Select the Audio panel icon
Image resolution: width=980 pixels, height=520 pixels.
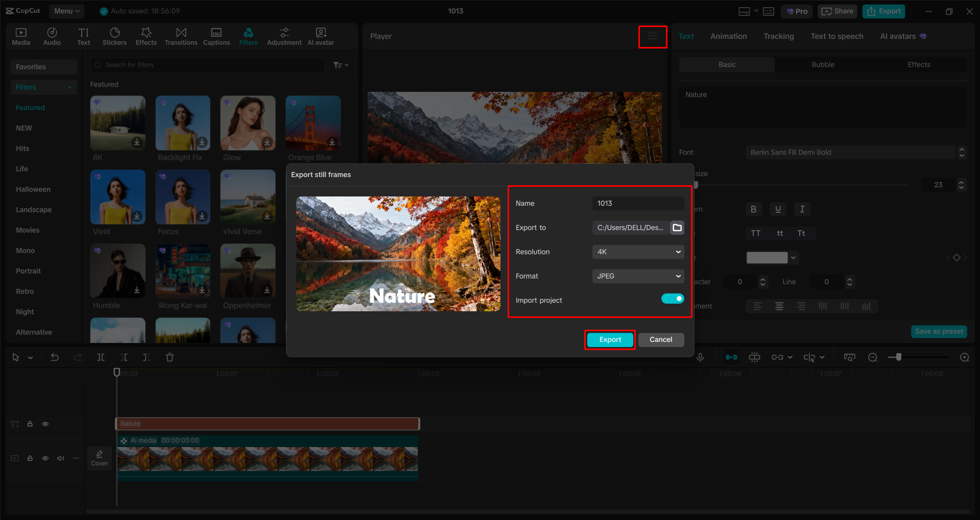52,36
